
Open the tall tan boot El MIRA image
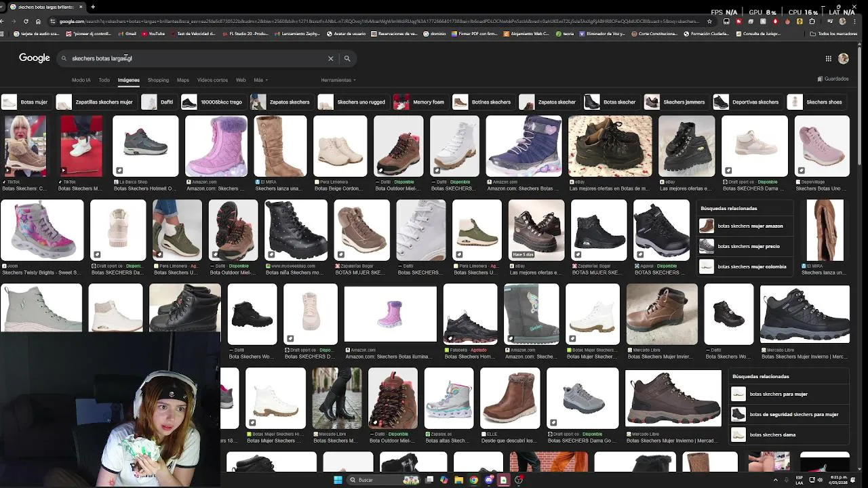click(280, 146)
